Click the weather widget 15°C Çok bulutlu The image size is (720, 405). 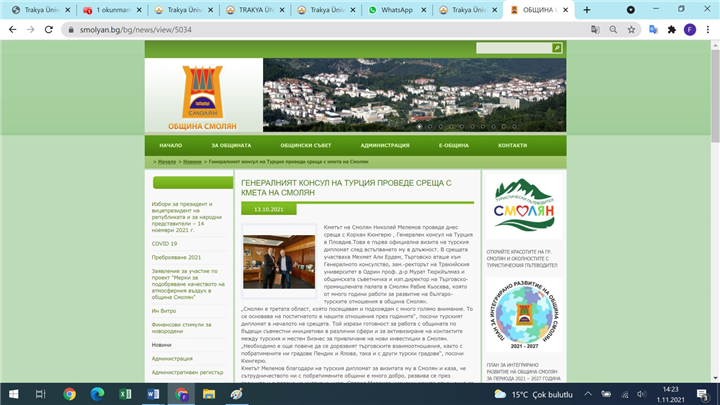(x=533, y=394)
